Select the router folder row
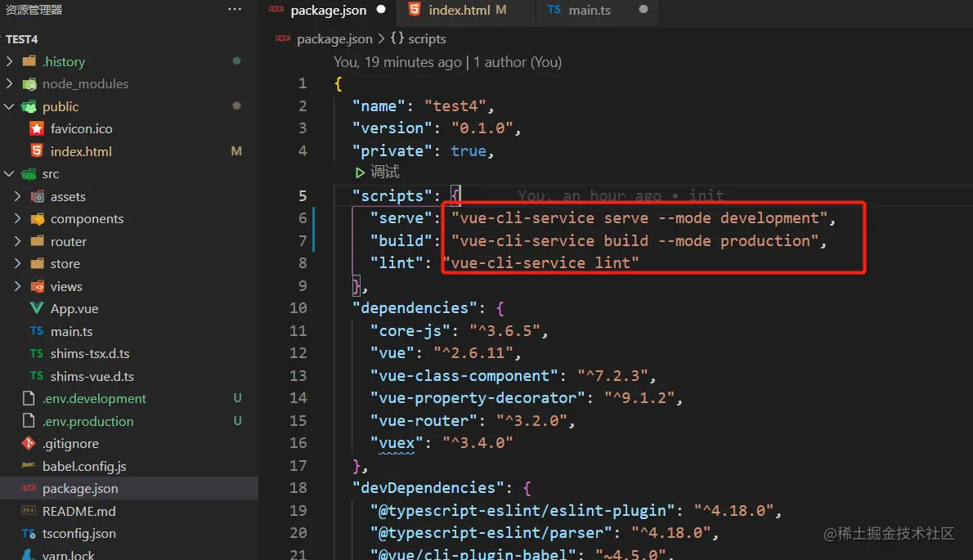 click(x=129, y=240)
